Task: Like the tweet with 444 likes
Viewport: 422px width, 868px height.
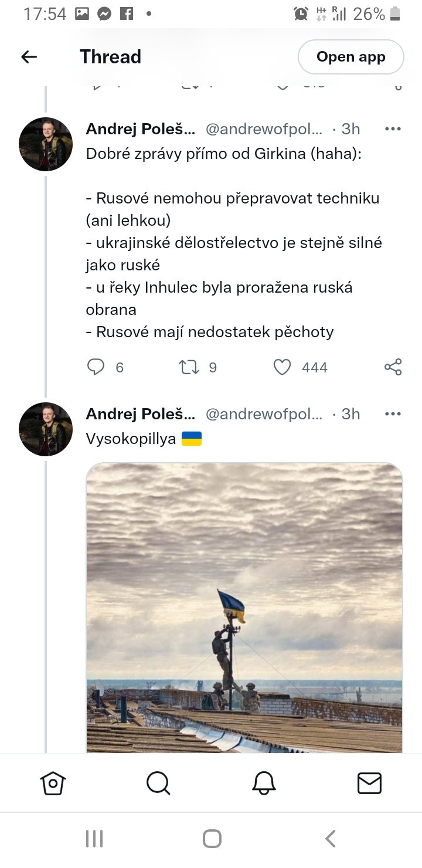Action: coord(283,367)
